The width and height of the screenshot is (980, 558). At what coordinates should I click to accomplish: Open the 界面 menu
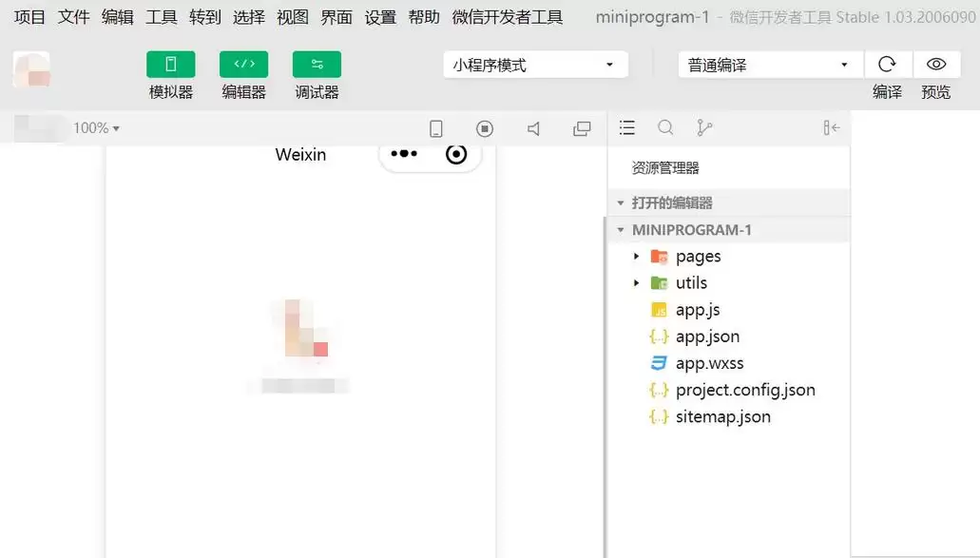click(x=336, y=17)
